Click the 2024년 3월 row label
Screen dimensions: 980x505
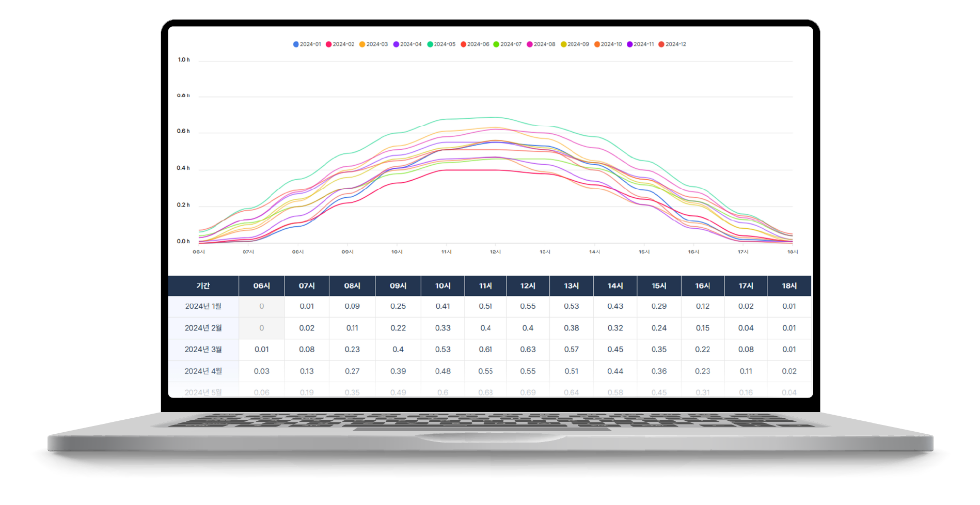pos(203,350)
